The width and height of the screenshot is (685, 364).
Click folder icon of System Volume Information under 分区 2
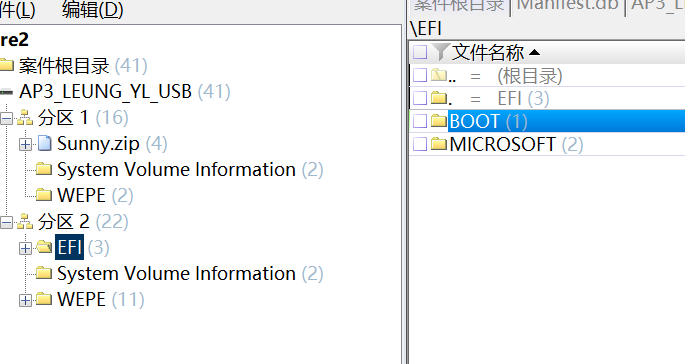coord(44,273)
